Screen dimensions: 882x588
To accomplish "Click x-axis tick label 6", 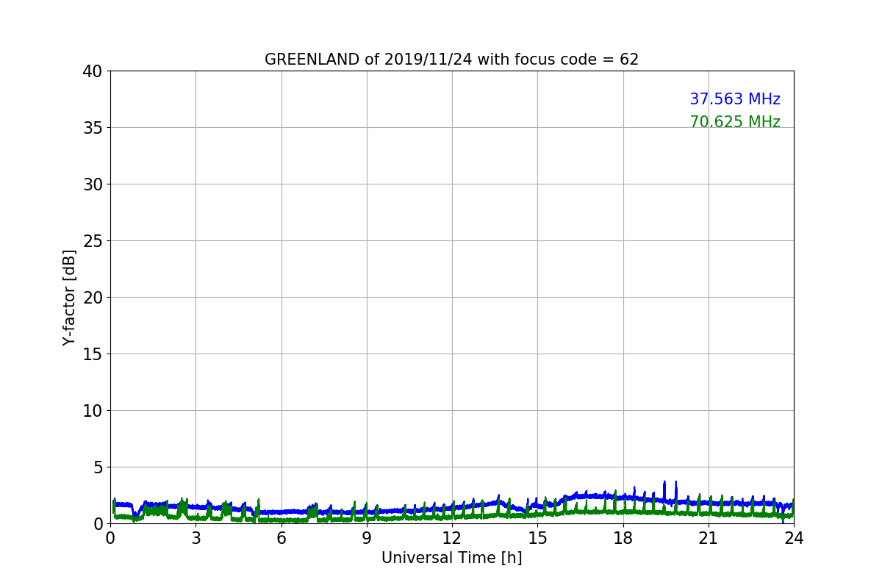I will pyautogui.click(x=282, y=538).
